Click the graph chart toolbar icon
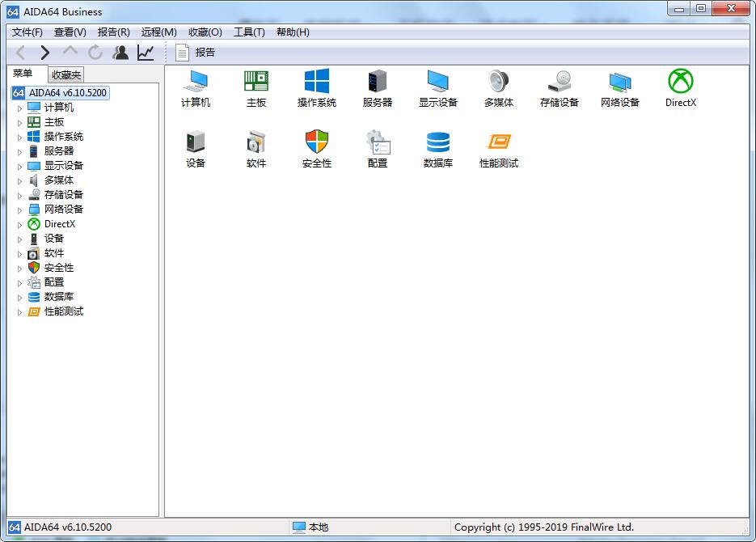 (145, 52)
